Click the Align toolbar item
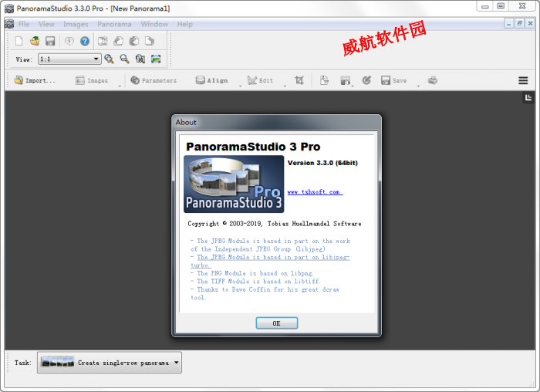540x392 pixels. 212,80
